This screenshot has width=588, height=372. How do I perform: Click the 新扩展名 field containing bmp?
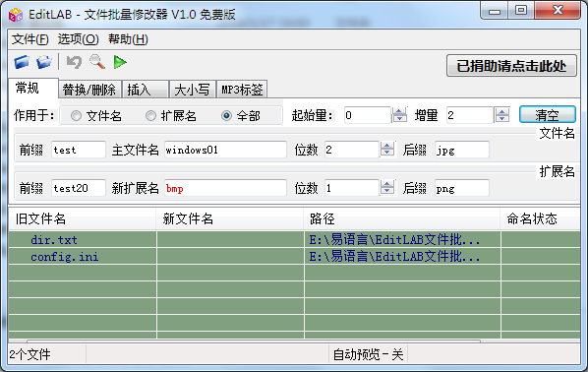225,188
